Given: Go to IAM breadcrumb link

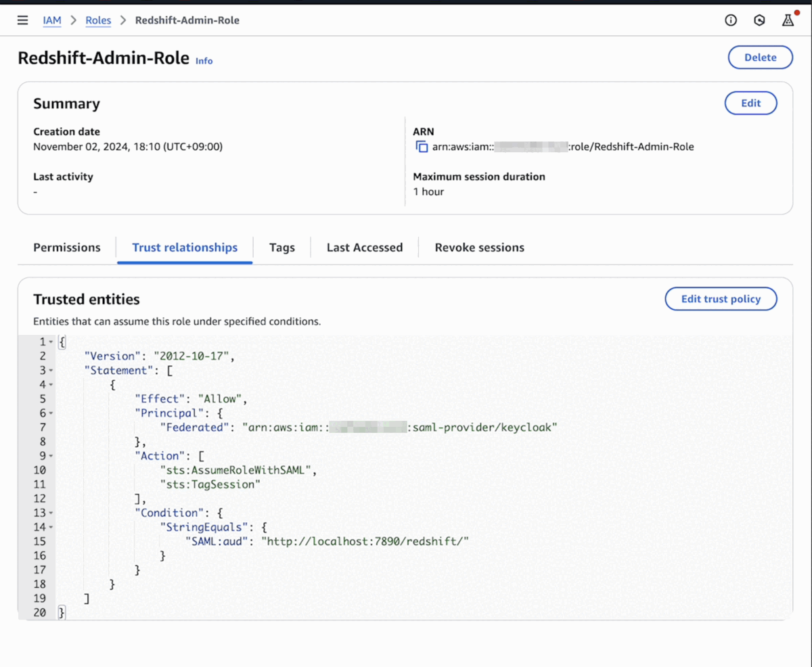Looking at the screenshot, I should coord(52,20).
